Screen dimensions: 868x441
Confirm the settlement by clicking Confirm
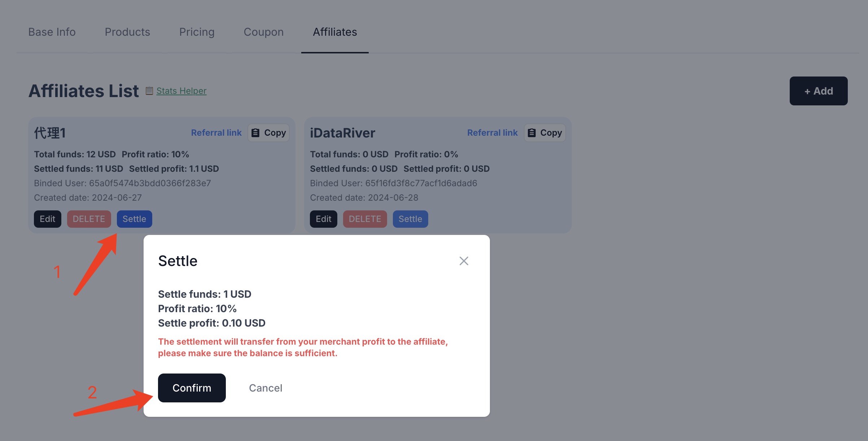coord(191,388)
